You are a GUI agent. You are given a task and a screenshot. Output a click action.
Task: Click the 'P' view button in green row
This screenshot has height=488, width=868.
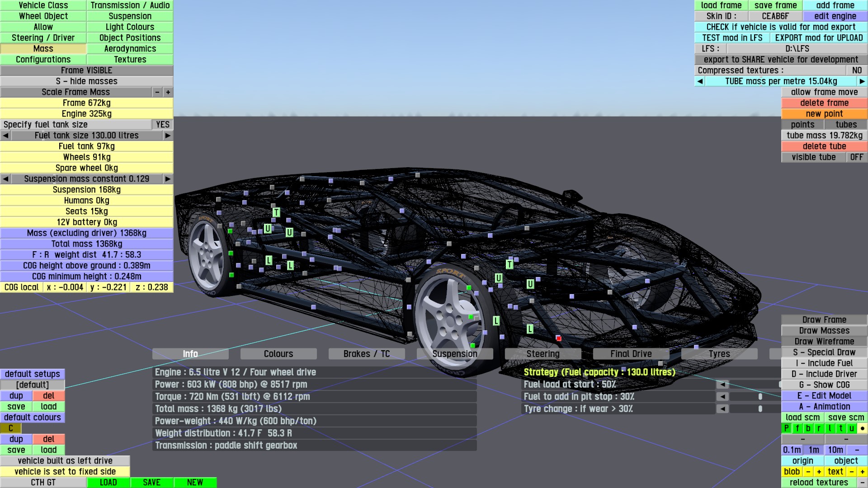[786, 428]
